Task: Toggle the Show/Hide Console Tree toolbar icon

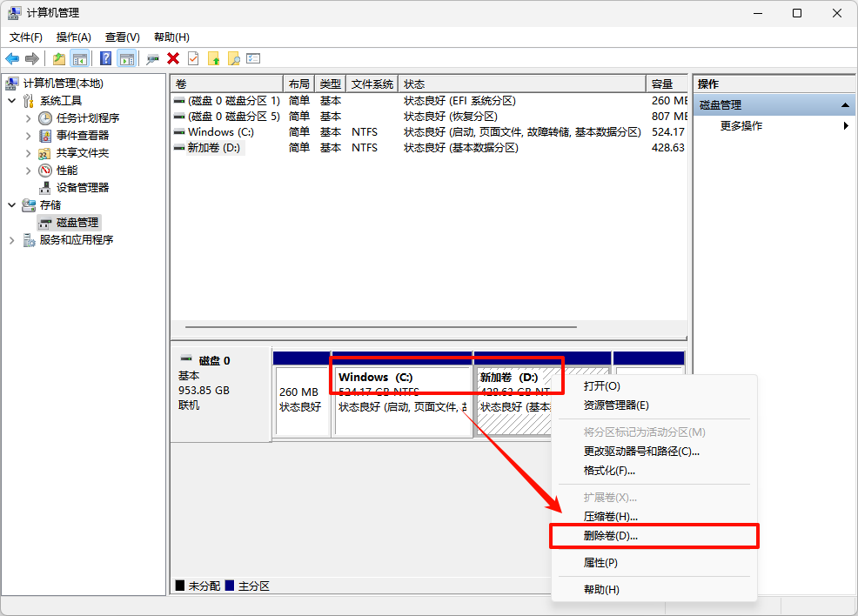Action: pyautogui.click(x=80, y=58)
